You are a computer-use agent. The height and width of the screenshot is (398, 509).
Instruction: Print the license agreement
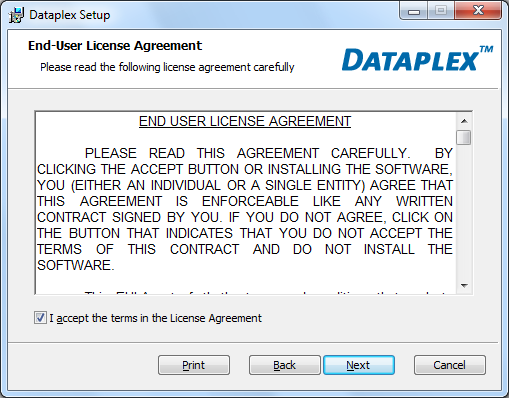pos(194,365)
